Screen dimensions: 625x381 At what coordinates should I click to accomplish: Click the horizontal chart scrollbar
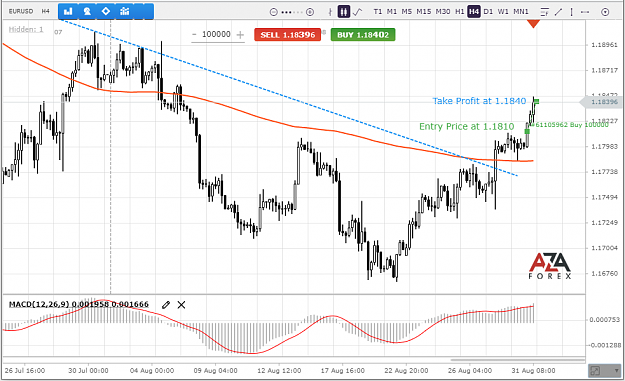pyautogui.click(x=518, y=360)
